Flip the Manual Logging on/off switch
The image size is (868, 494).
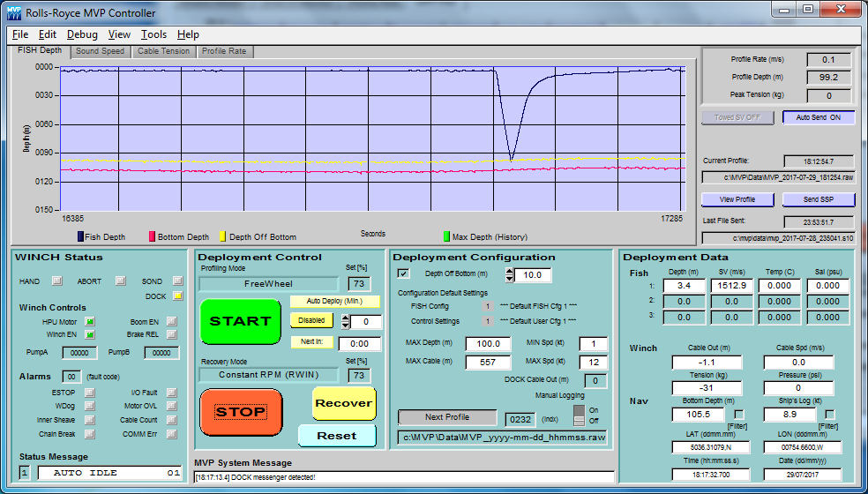580,415
